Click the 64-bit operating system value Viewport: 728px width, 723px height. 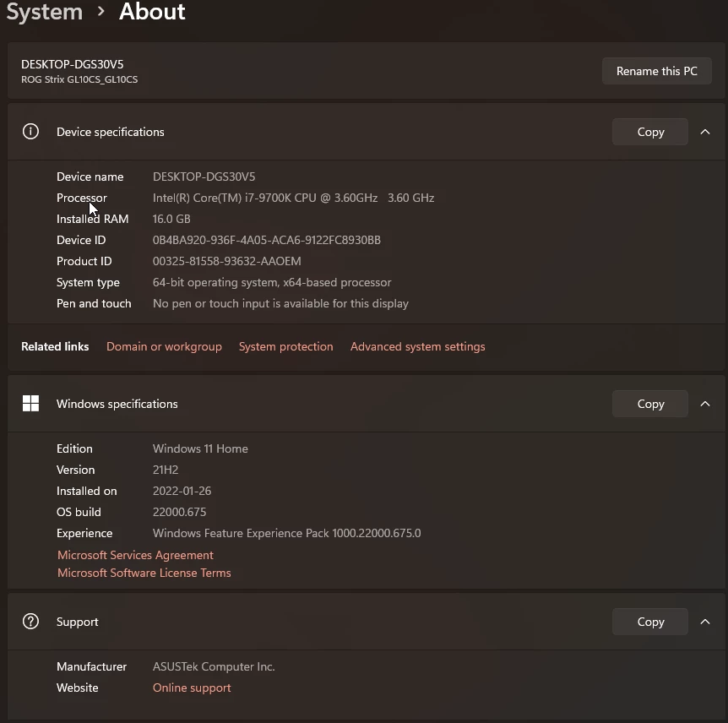coord(272,282)
